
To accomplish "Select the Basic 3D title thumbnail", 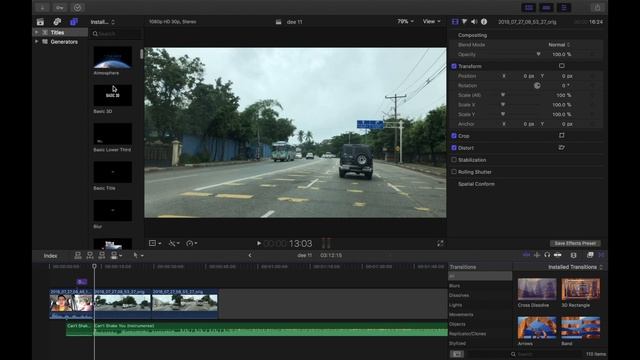I will (112, 95).
